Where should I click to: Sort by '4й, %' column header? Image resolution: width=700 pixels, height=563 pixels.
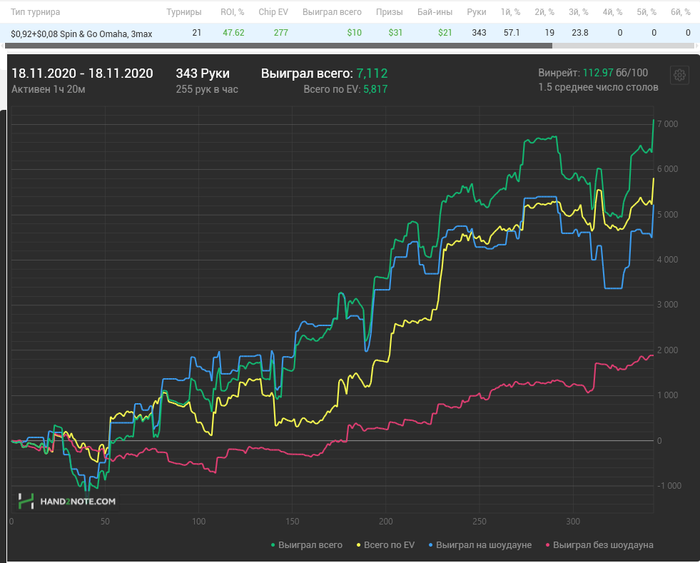coord(612,12)
